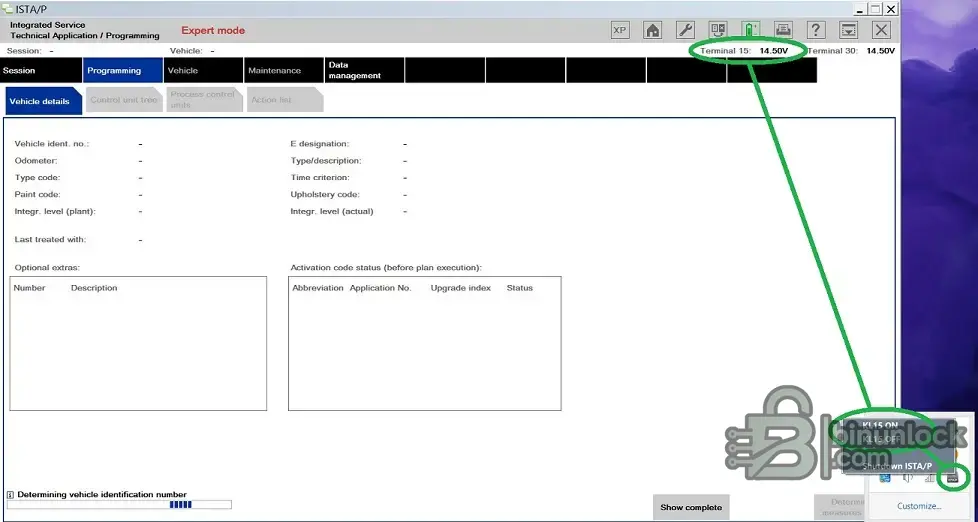Click the Activation code status list box
This screenshot has height=522, width=978.
tap(425, 344)
